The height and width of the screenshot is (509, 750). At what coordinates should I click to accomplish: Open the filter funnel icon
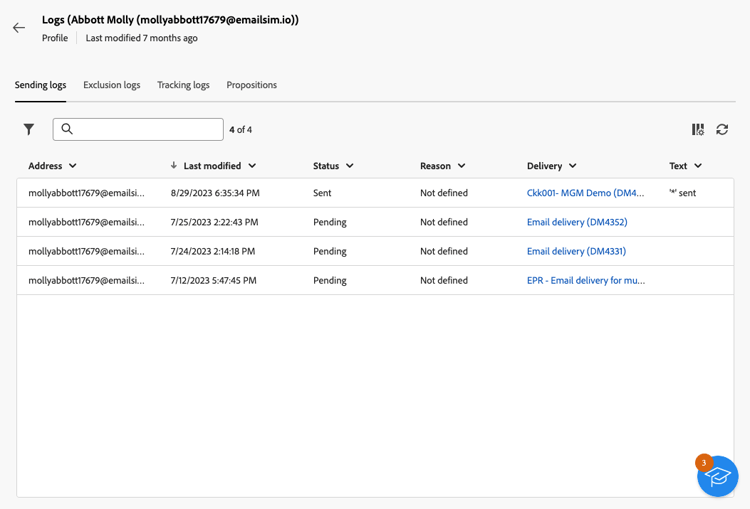[x=29, y=129]
